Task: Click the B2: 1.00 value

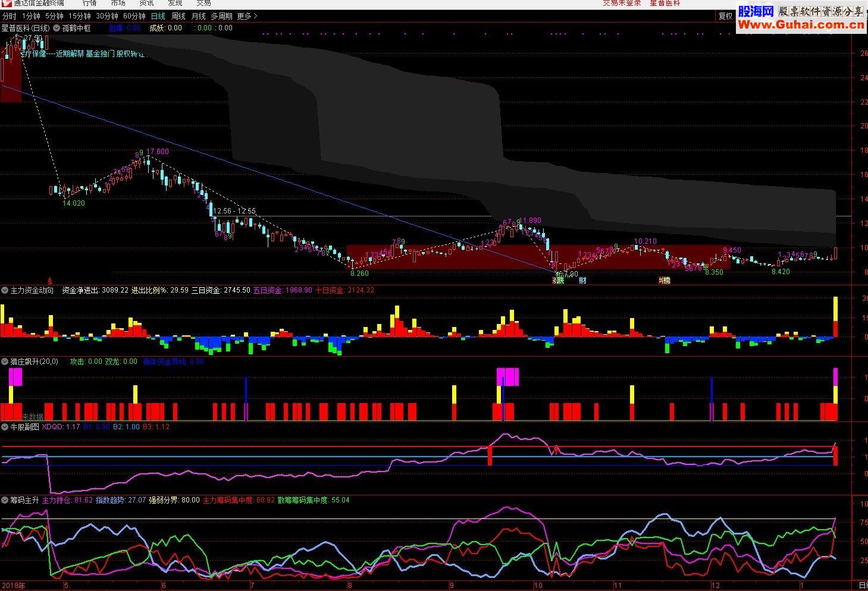Action: coord(126,426)
